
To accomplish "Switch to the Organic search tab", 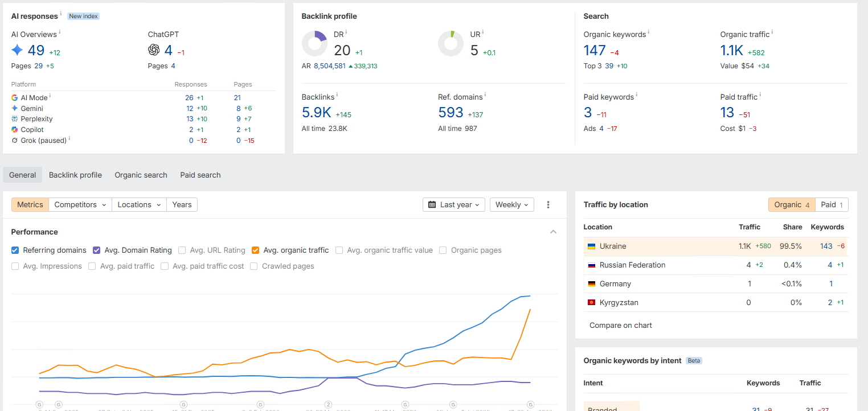I will coord(141,175).
